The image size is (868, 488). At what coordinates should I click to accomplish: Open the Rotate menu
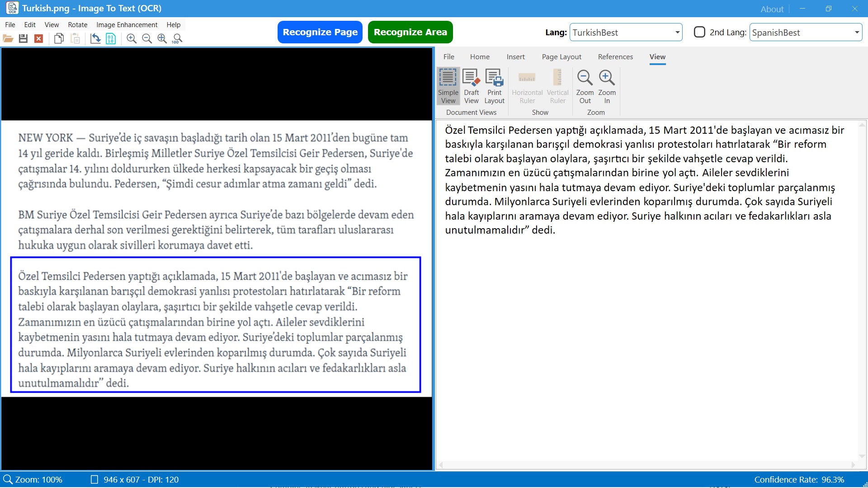[x=78, y=25]
